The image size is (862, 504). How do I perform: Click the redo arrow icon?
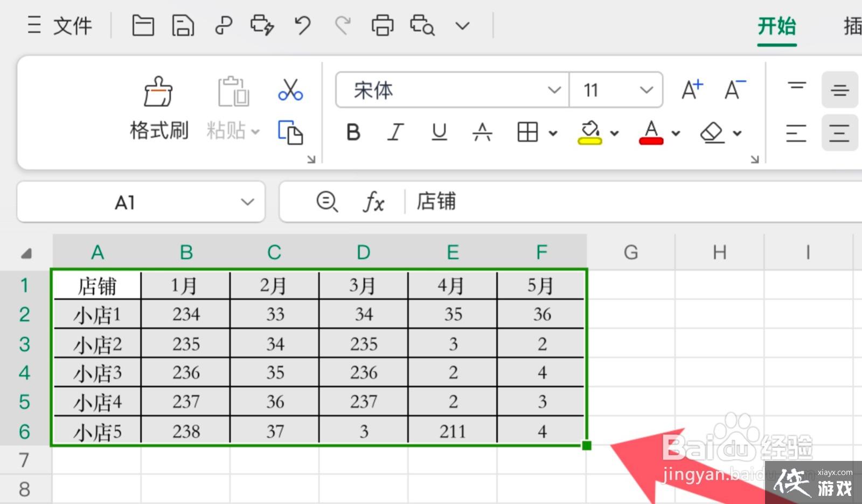coord(343,25)
